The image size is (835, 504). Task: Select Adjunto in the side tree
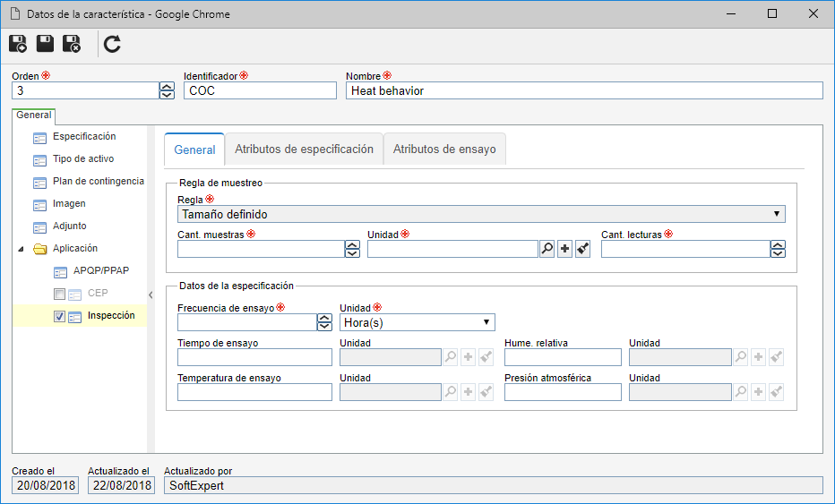tap(69, 226)
